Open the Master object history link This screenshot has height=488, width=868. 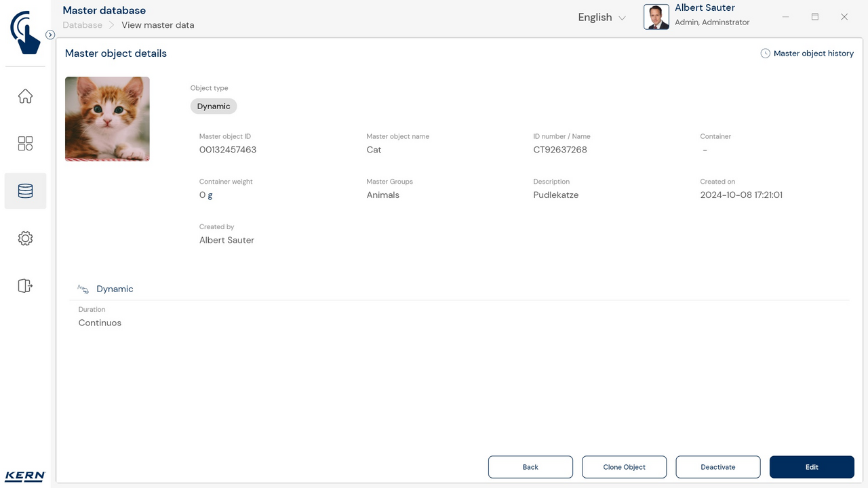pos(813,54)
